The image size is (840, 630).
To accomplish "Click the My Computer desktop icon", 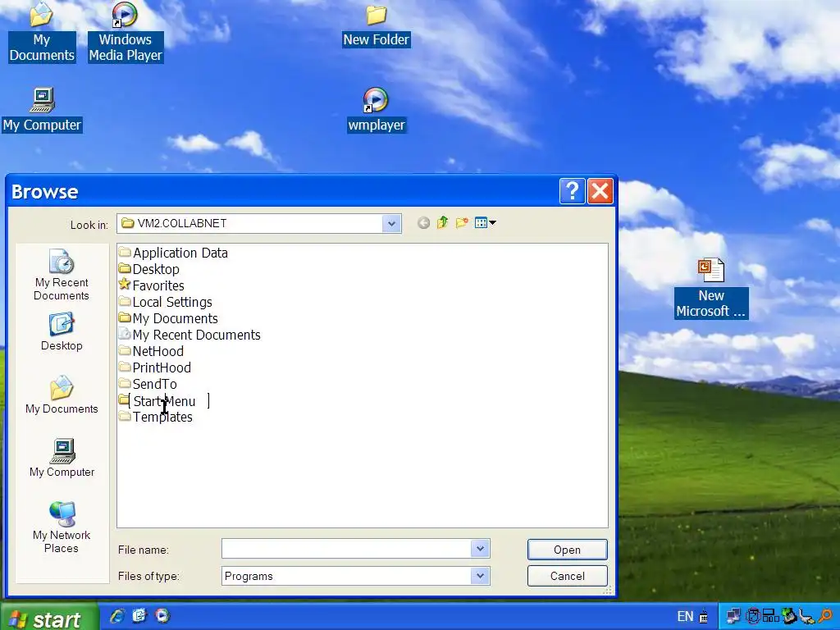I will (x=42, y=110).
